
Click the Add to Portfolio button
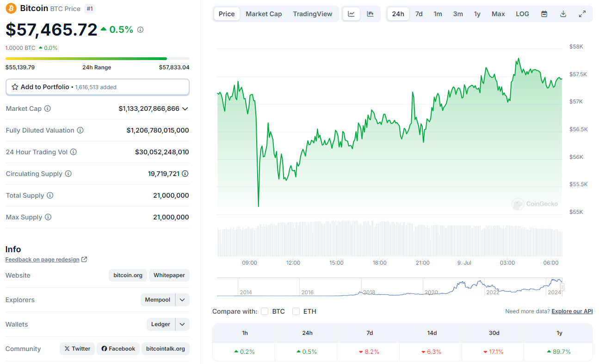tap(98, 87)
